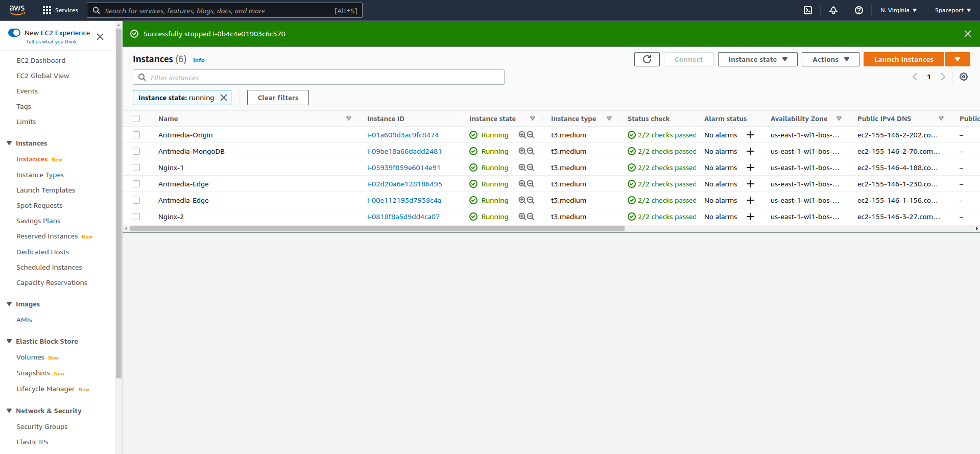Sort table by Name column arrow

[349, 118]
